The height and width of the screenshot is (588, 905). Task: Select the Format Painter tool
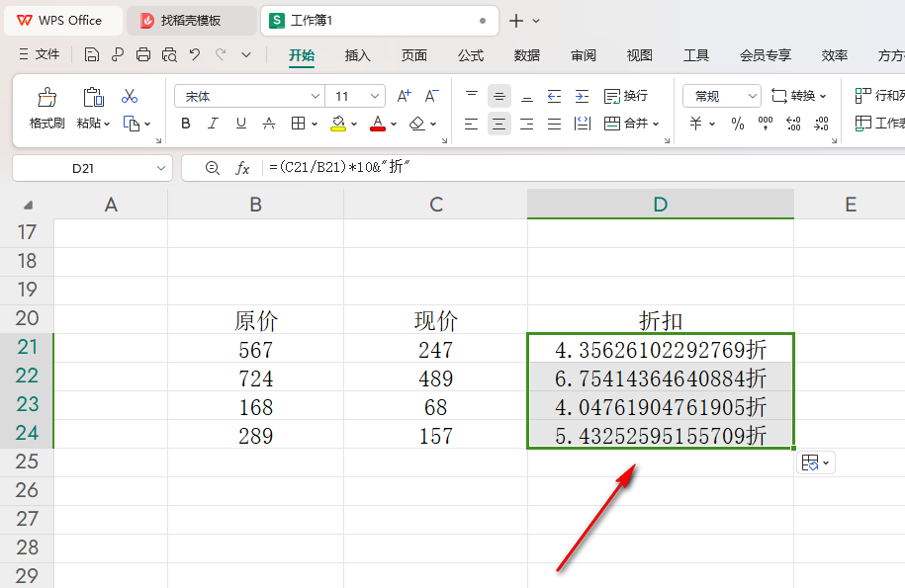coord(46,107)
